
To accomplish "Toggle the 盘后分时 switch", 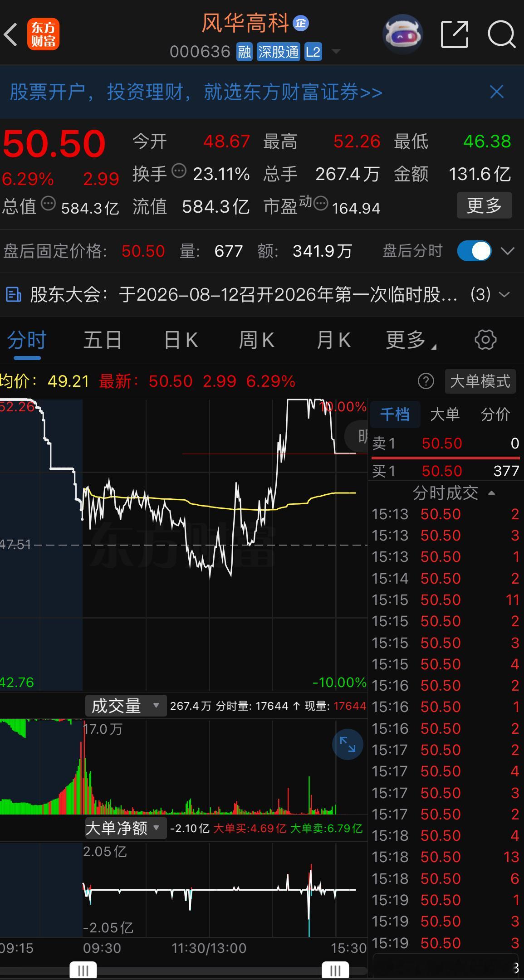I will 474,251.
